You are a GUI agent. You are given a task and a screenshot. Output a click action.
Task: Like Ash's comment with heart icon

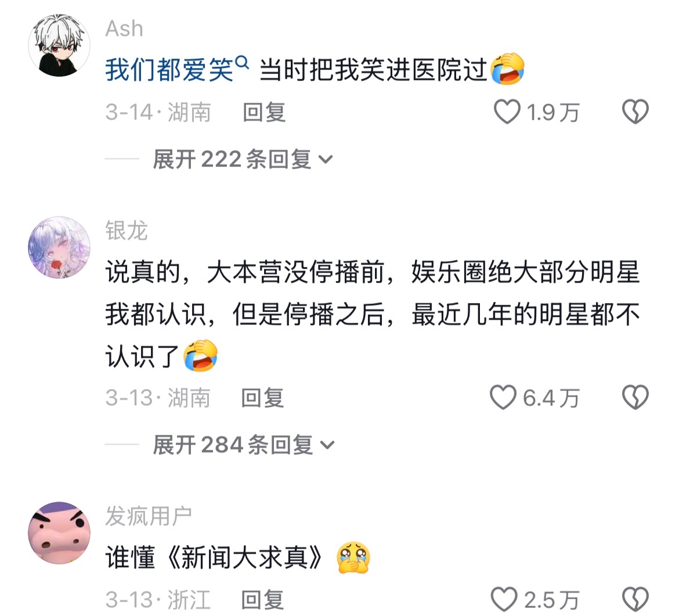pyautogui.click(x=507, y=112)
